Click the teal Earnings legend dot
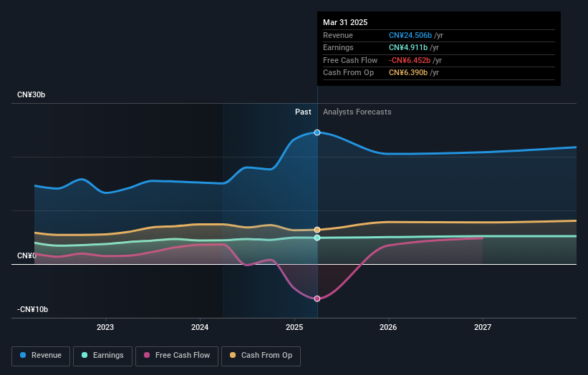The width and height of the screenshot is (588, 375). click(85, 355)
